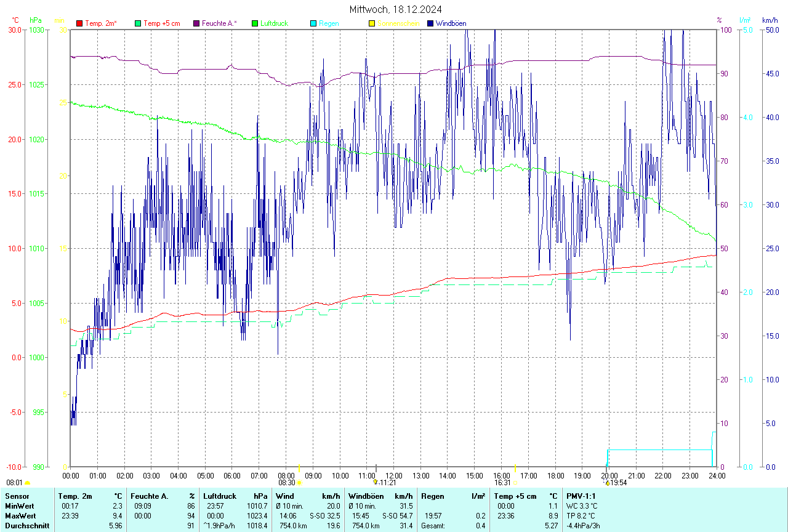Select average pressure value 1018.4
The image size is (788, 532).
(258, 526)
